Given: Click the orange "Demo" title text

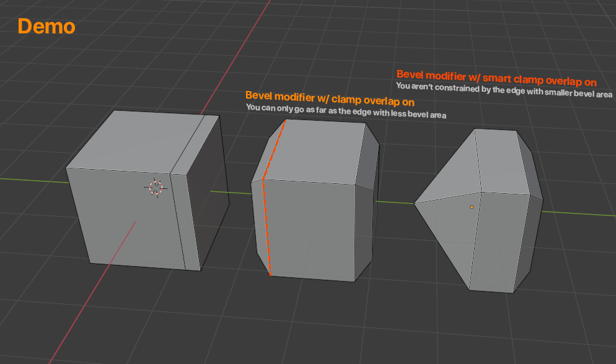Looking at the screenshot, I should (x=46, y=27).
